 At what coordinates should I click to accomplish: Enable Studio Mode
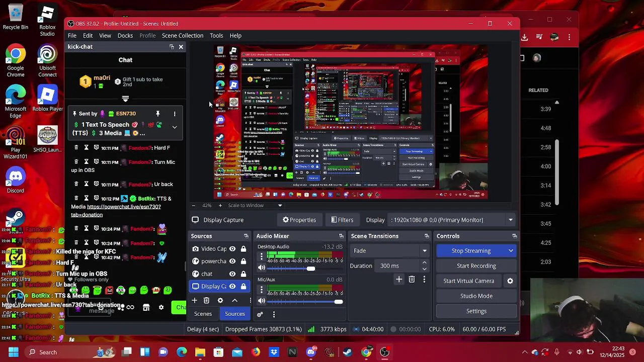pos(476,296)
